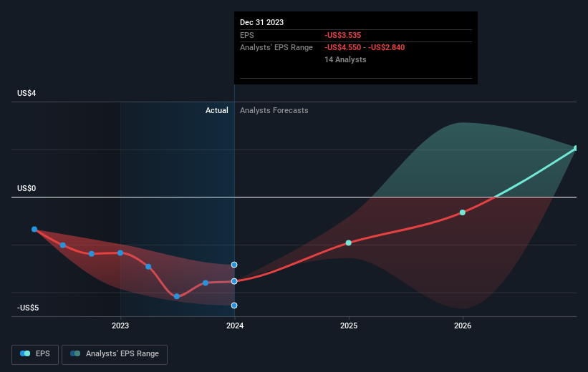Screen dimensions: 588x372
Task: Select the 2025 forecast EPS point
Action: tap(349, 243)
